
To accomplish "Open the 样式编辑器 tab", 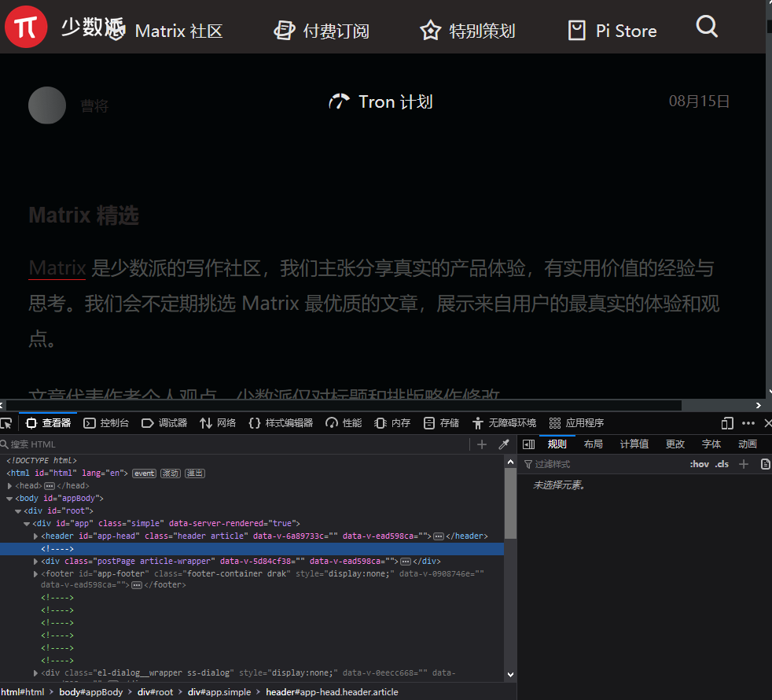I will click(x=281, y=423).
